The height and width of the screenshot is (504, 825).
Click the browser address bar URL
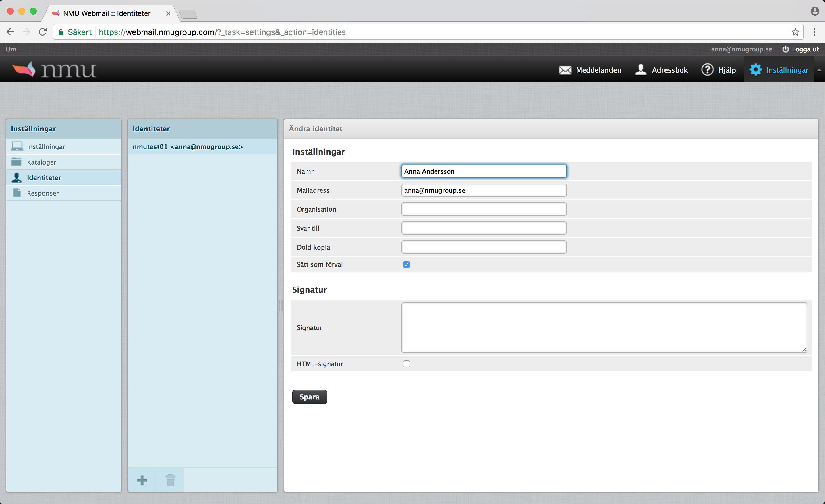click(x=222, y=32)
